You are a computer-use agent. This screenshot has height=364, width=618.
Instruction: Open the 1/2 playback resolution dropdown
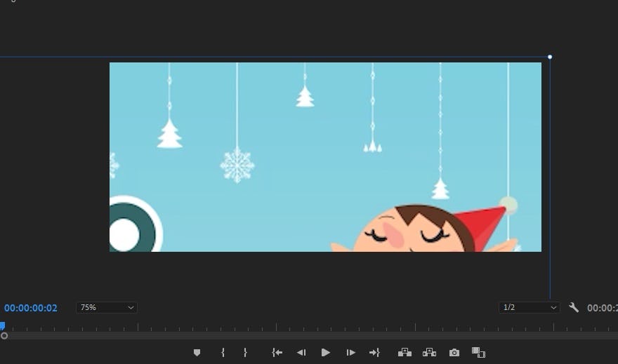point(529,308)
